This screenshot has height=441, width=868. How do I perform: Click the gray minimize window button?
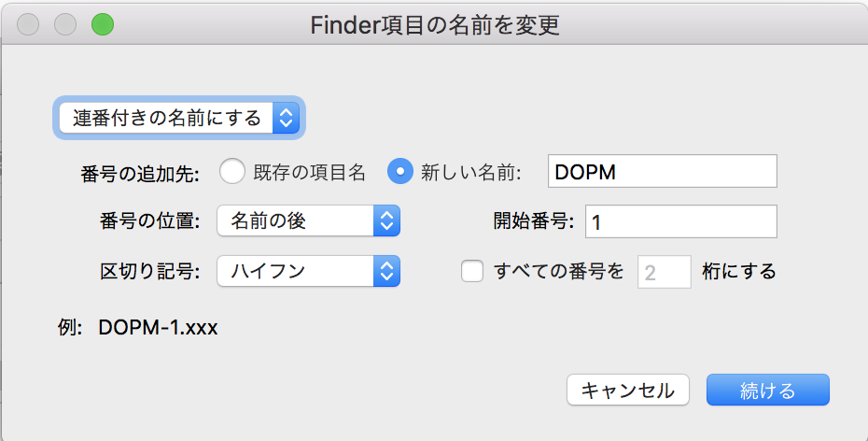pos(65,25)
